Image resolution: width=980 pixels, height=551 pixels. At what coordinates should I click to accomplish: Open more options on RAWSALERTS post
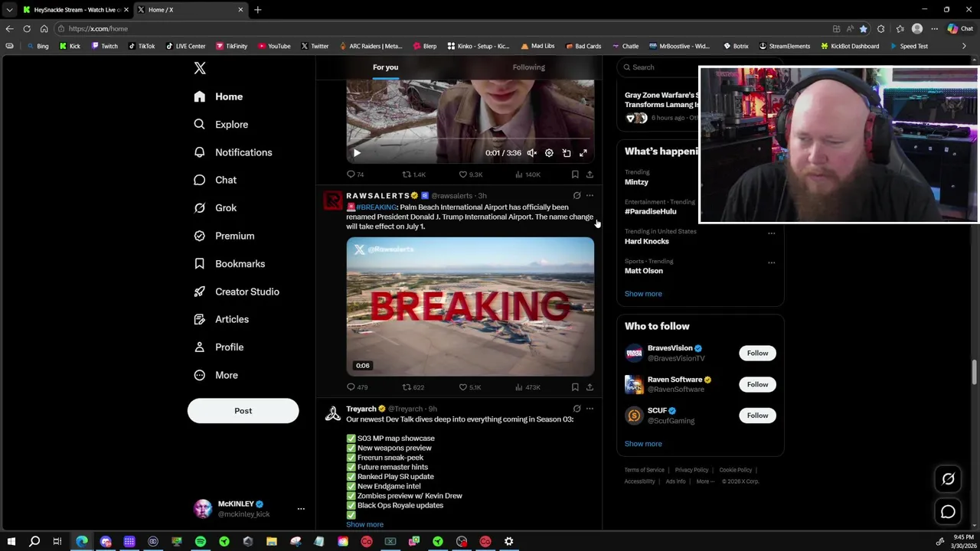(x=590, y=196)
